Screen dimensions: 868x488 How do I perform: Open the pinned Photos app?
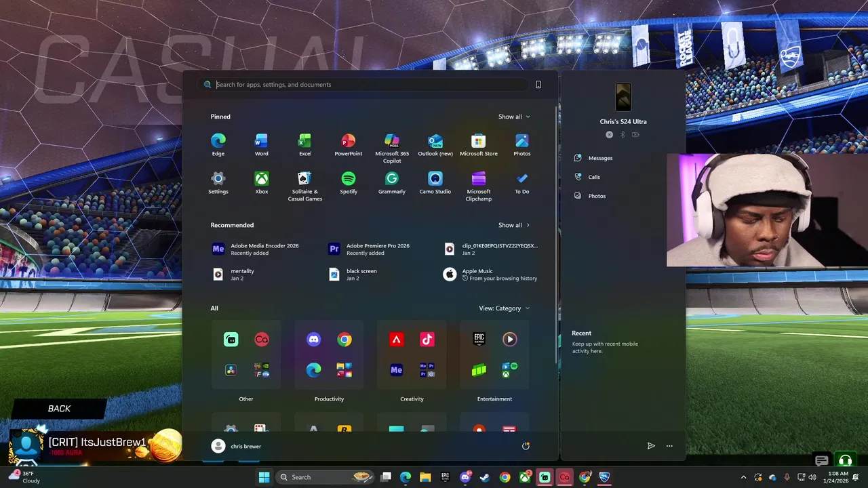coord(522,144)
